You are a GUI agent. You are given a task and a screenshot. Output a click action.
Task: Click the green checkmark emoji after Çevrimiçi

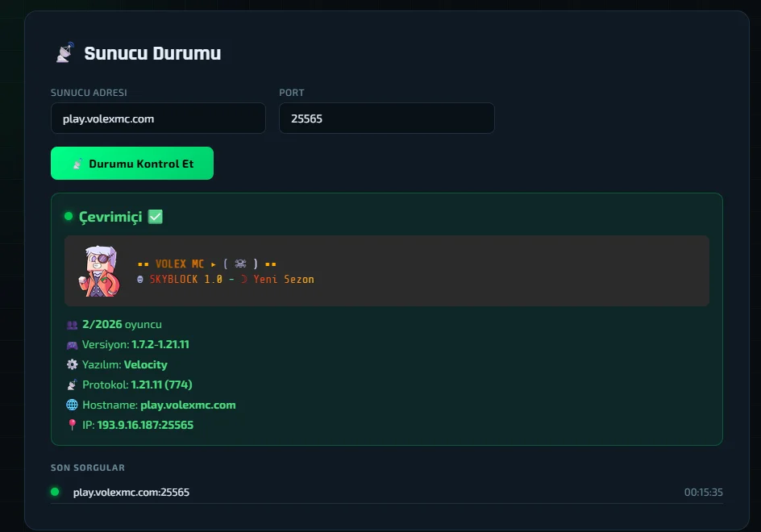click(156, 217)
